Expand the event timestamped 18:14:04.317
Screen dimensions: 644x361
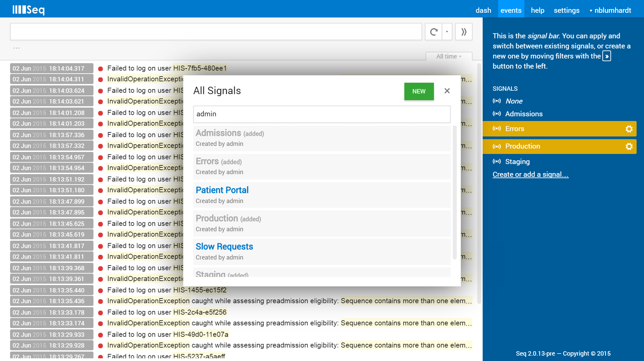click(x=52, y=68)
